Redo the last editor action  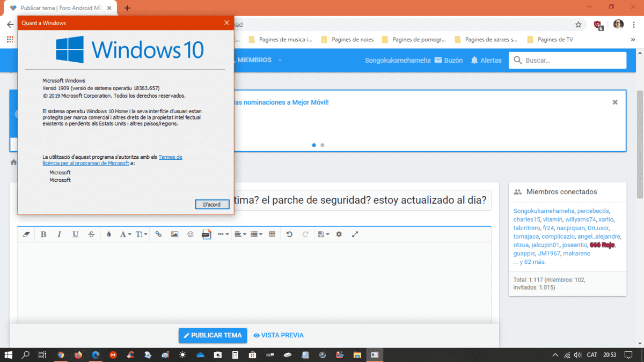[x=305, y=234]
